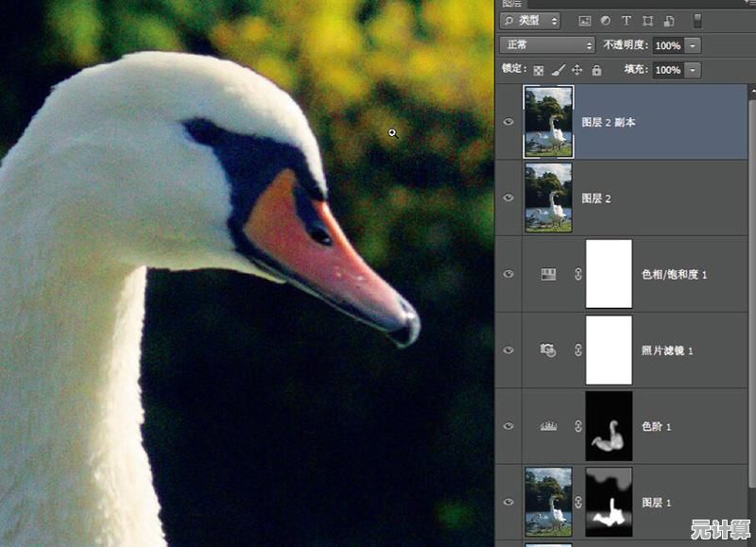Viewport: 756px width, 547px height.
Task: Click the adjustment layer filter icon
Action: point(606,20)
